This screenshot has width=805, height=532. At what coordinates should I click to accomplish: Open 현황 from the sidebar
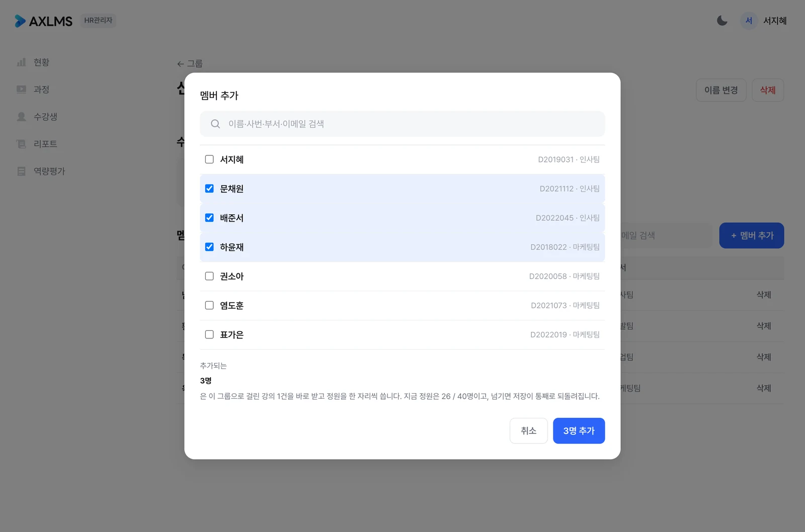click(x=41, y=62)
